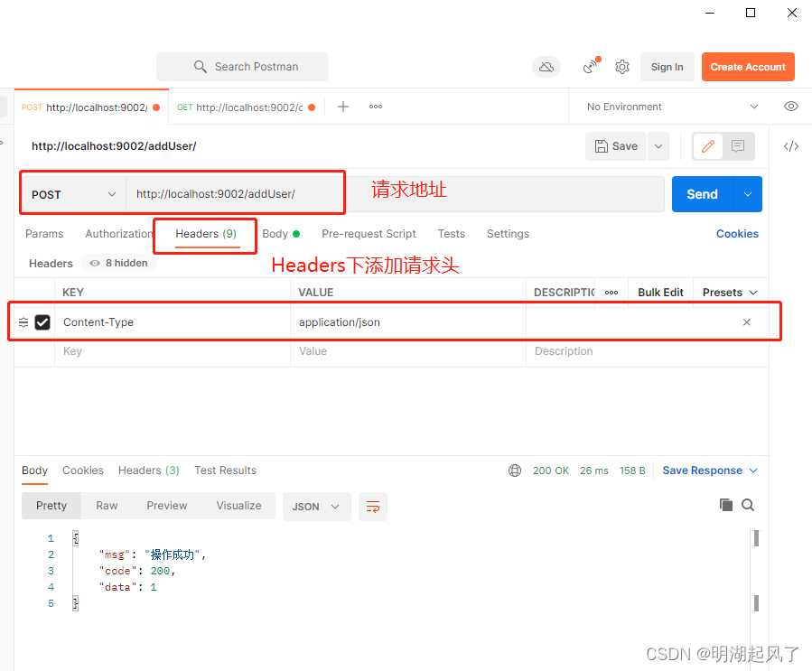
Task: Copy the response body with copy icon
Action: click(x=726, y=505)
